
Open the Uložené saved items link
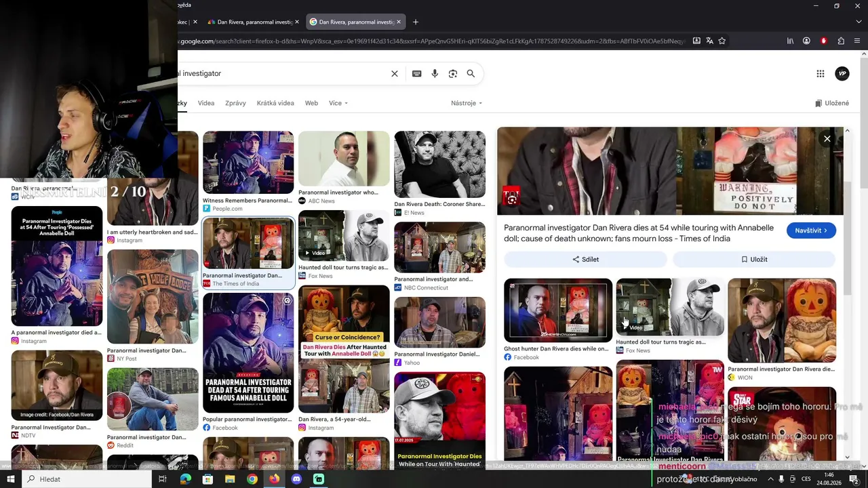(832, 103)
